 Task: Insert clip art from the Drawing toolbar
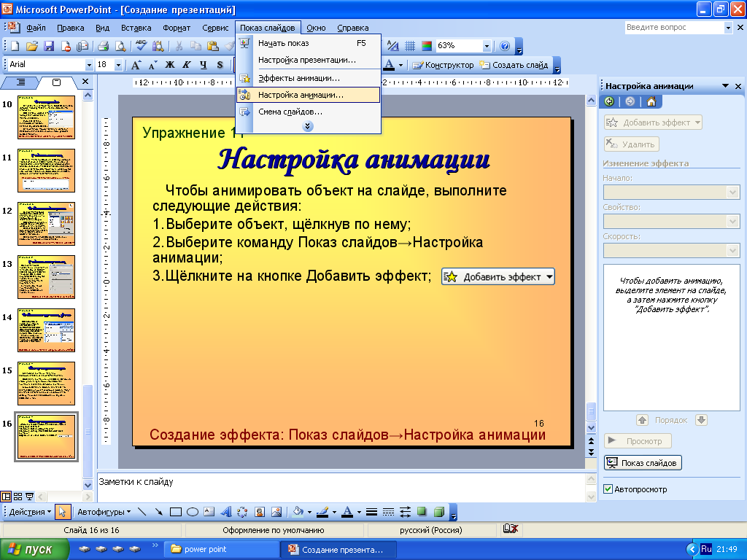coord(259,512)
